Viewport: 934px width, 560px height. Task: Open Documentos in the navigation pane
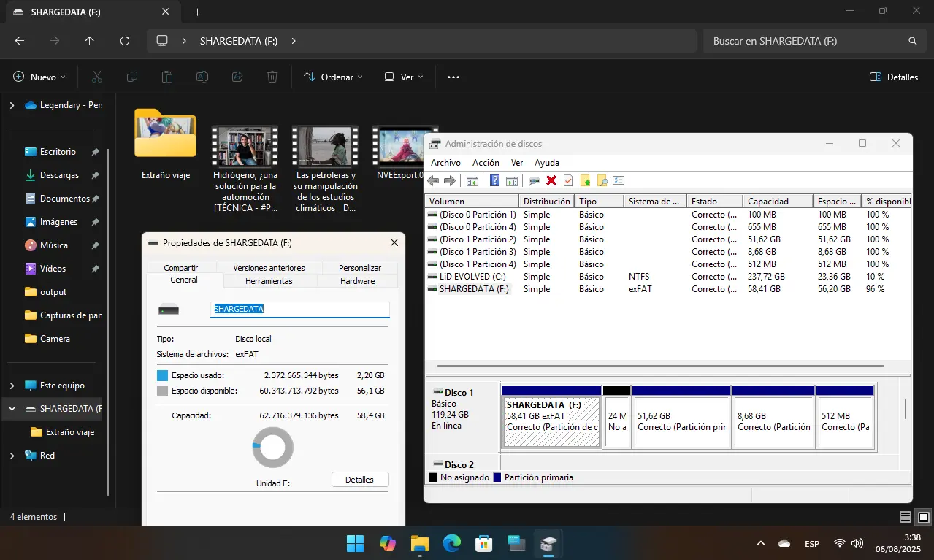tap(64, 199)
